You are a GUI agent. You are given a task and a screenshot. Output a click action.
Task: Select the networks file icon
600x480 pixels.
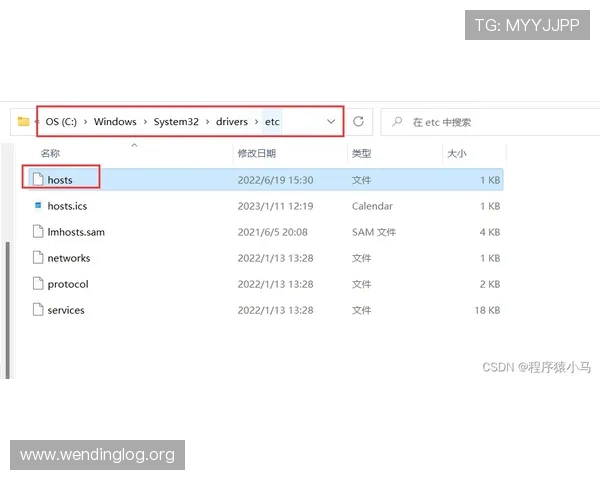pyautogui.click(x=38, y=258)
